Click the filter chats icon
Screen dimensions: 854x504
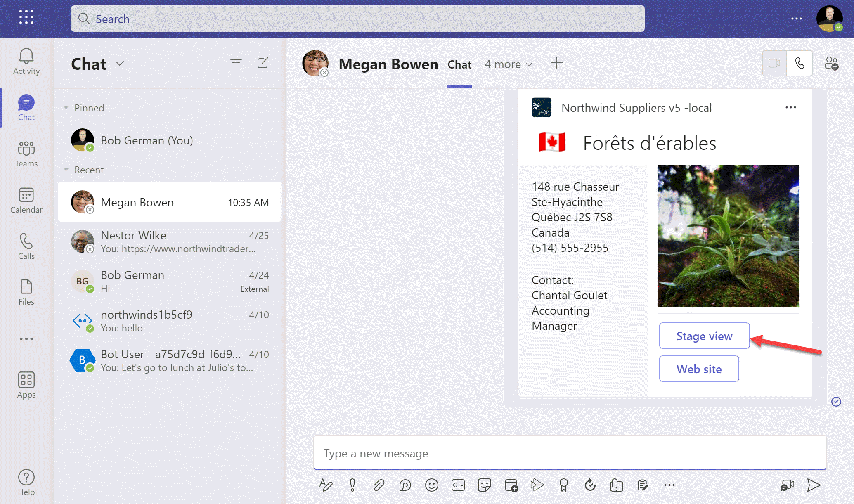point(236,63)
